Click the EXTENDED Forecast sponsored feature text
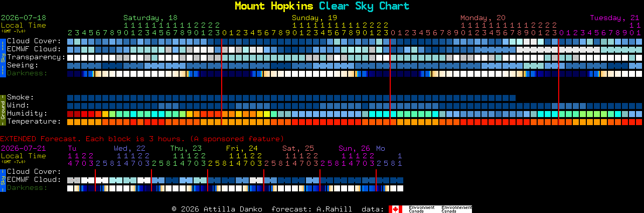This screenshot has width=644, height=213. coord(142,139)
